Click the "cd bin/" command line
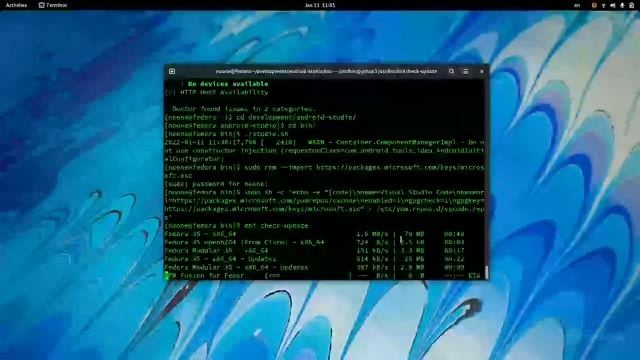The width and height of the screenshot is (640, 360). click(x=240, y=126)
